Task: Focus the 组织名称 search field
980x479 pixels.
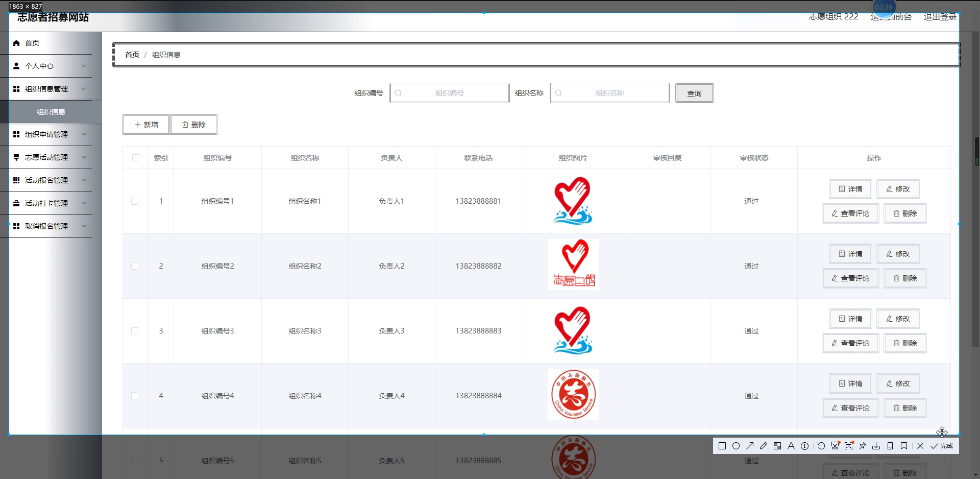Action: (610, 93)
